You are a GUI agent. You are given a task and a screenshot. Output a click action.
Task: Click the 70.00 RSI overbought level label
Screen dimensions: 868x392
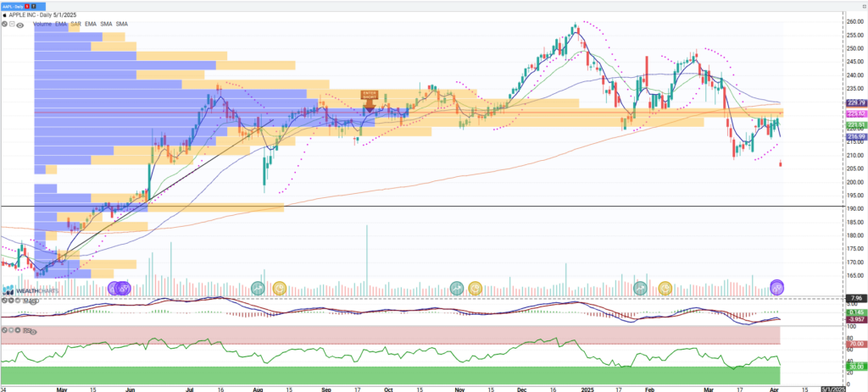click(856, 344)
